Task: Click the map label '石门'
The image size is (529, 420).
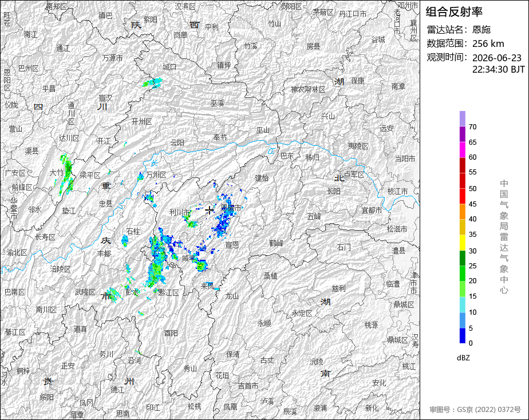Action: pyautogui.click(x=344, y=247)
